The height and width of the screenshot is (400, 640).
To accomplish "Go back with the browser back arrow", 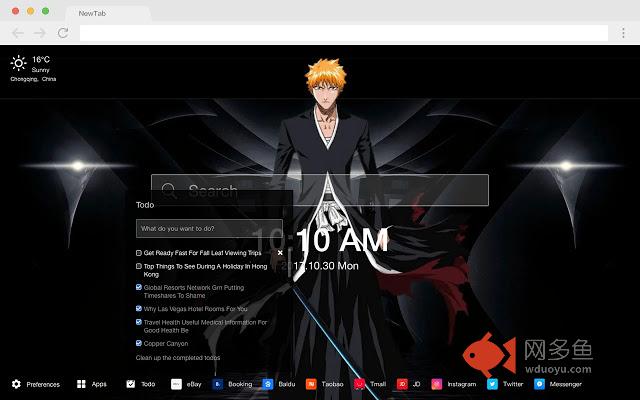I will click(18, 33).
